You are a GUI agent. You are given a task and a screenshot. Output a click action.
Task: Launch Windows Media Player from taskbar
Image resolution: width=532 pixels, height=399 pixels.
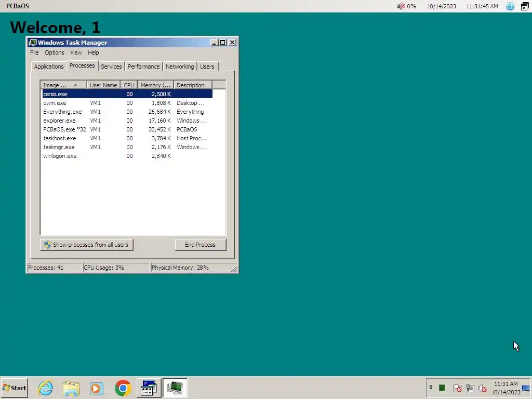tap(97, 388)
